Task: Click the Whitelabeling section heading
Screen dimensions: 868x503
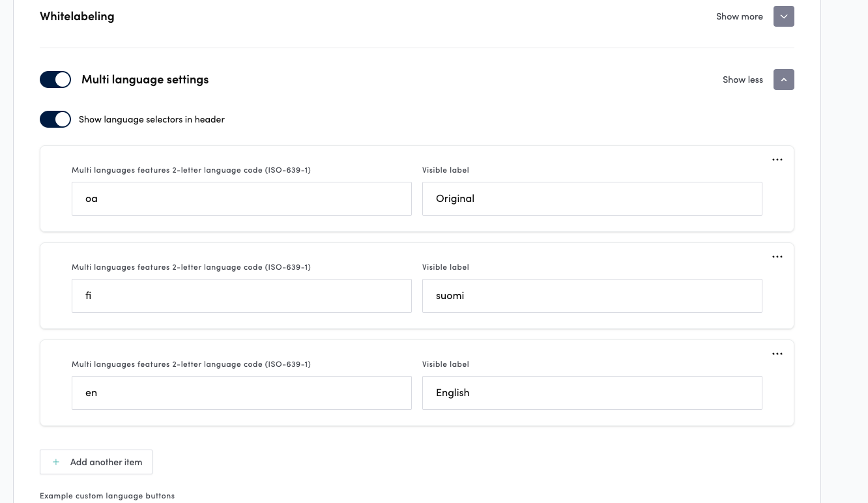Action: (x=77, y=16)
